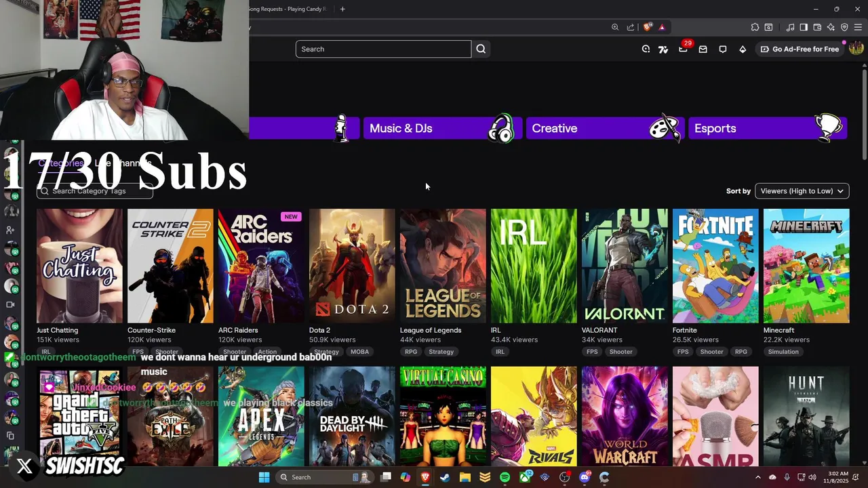Open the Whispers chat bubble icon
The height and width of the screenshot is (488, 868).
click(x=723, y=49)
